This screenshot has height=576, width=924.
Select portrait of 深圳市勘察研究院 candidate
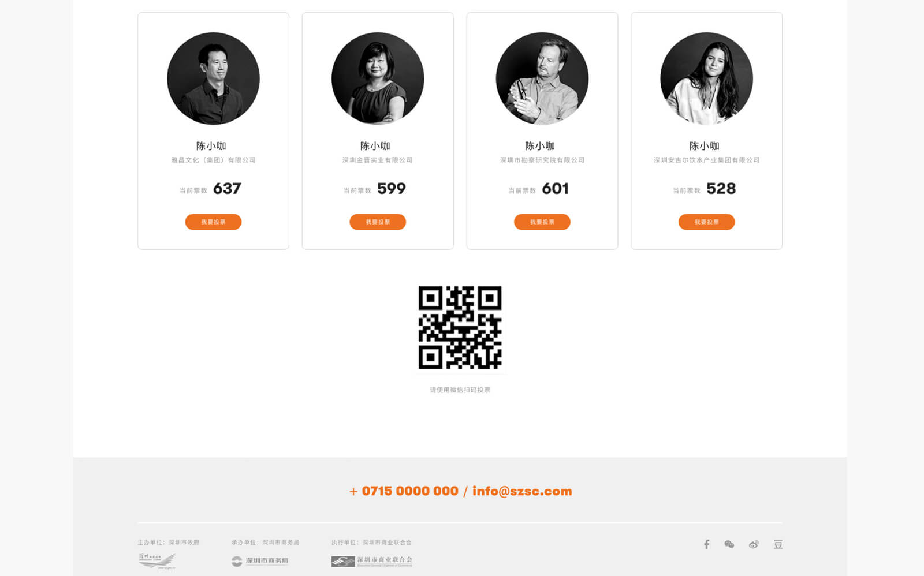click(542, 78)
